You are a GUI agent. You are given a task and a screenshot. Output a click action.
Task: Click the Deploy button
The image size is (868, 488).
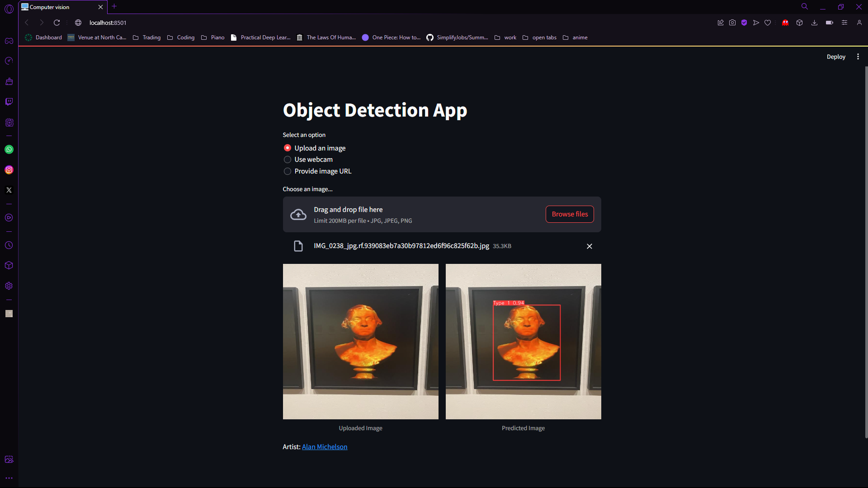click(835, 57)
